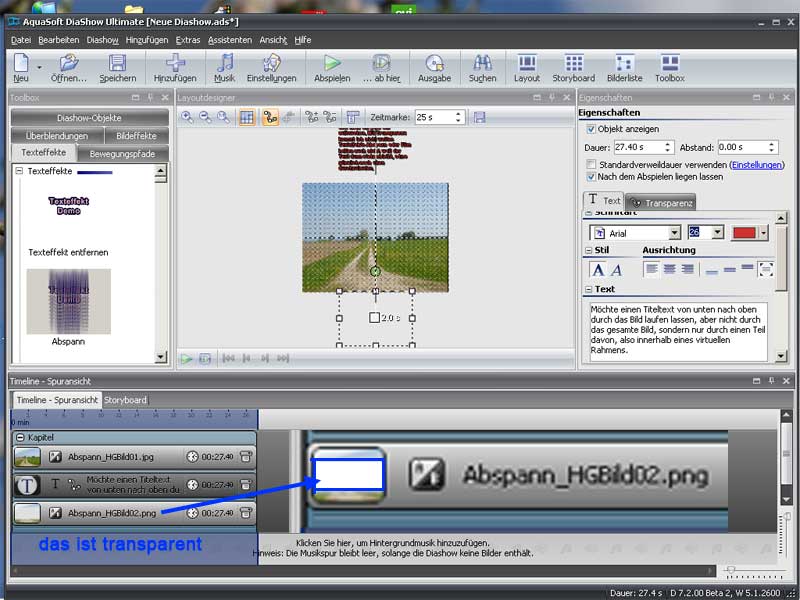Viewport: 800px width, 600px height.
Task: Open the Arial font dropdown
Action: coord(675,233)
